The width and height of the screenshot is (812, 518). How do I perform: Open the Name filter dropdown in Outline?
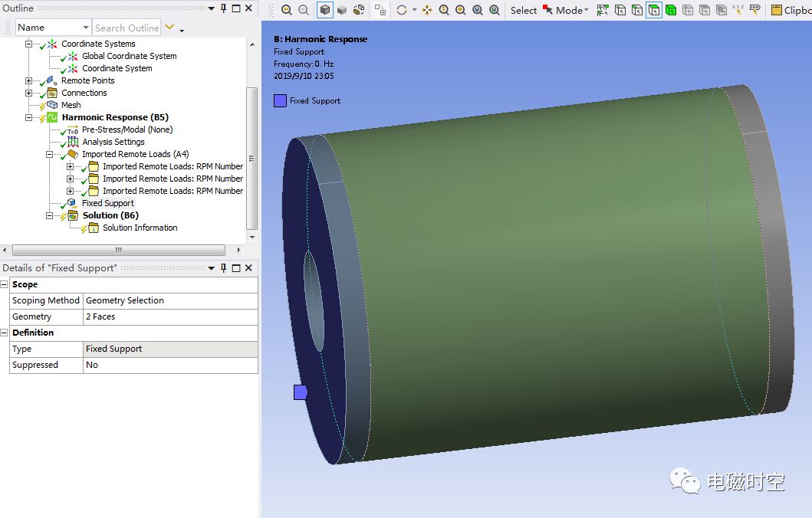(85, 28)
